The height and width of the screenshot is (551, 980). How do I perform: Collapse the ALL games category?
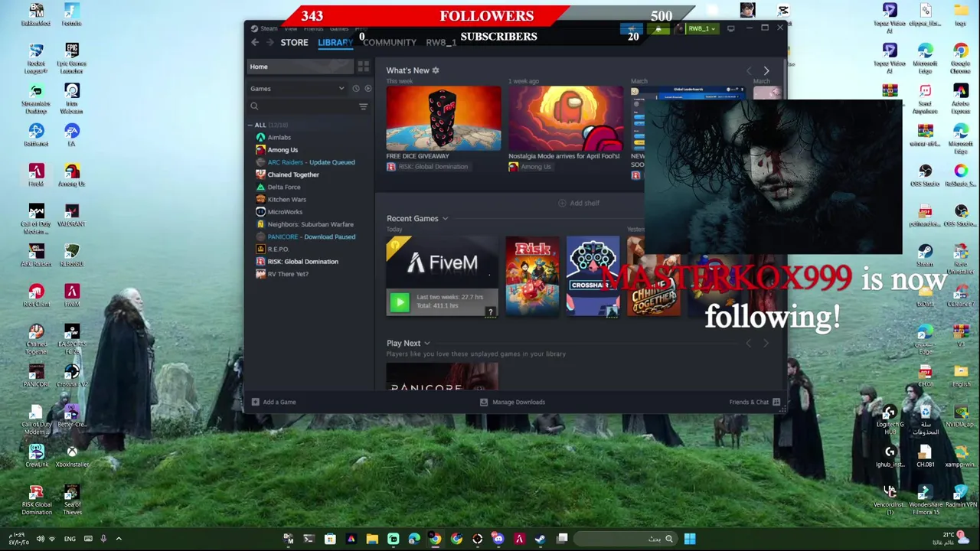pyautogui.click(x=250, y=125)
